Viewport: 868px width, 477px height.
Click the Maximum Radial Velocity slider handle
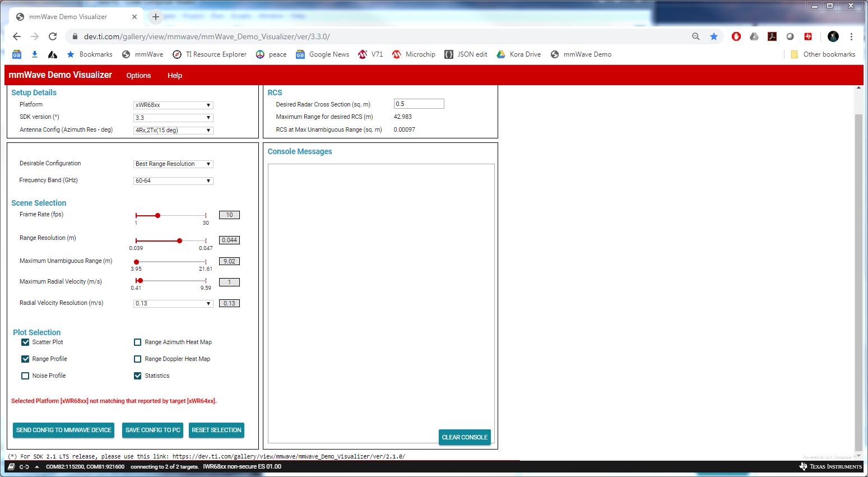point(140,280)
